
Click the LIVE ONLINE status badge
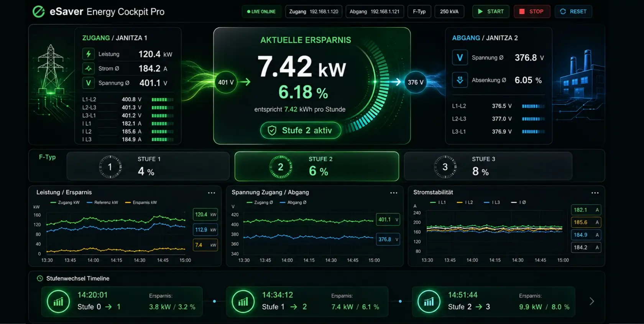click(x=261, y=12)
